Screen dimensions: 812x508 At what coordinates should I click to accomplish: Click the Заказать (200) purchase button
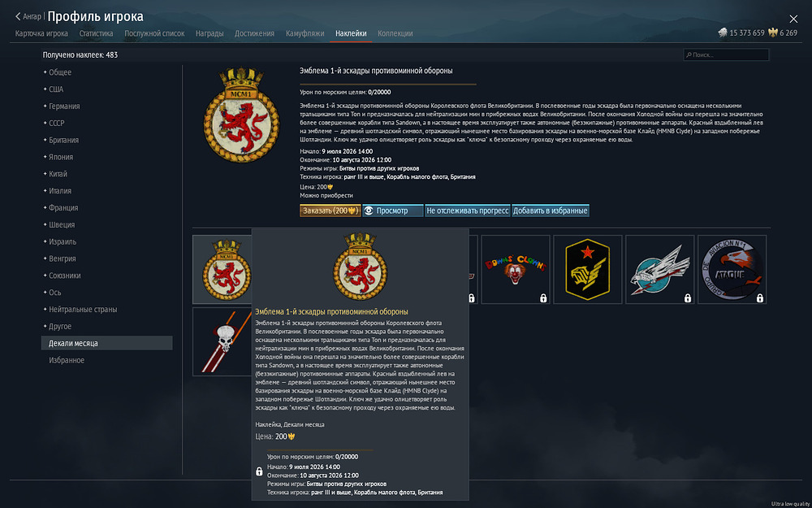(330, 211)
